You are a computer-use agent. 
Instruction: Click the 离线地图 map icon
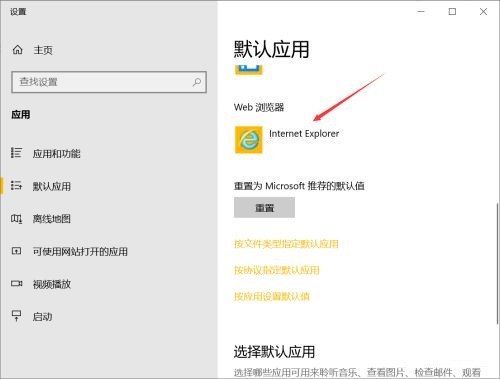point(16,218)
